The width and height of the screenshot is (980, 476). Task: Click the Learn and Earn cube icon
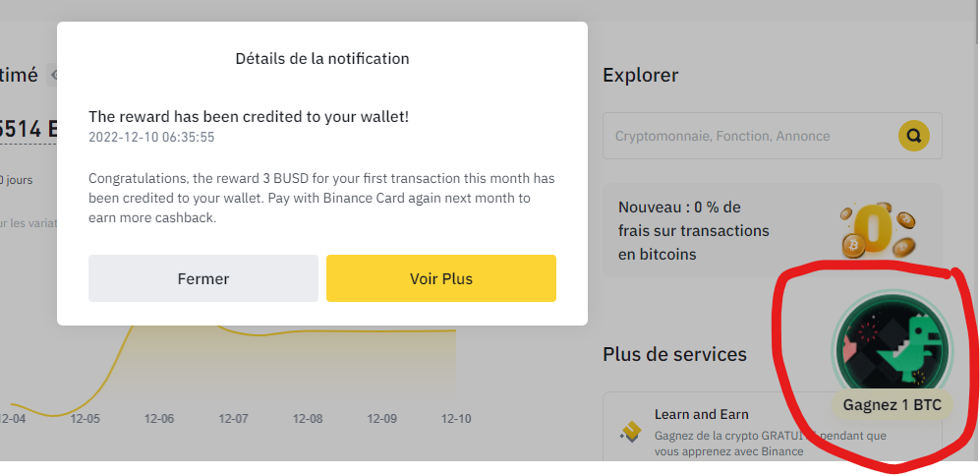pos(629,430)
